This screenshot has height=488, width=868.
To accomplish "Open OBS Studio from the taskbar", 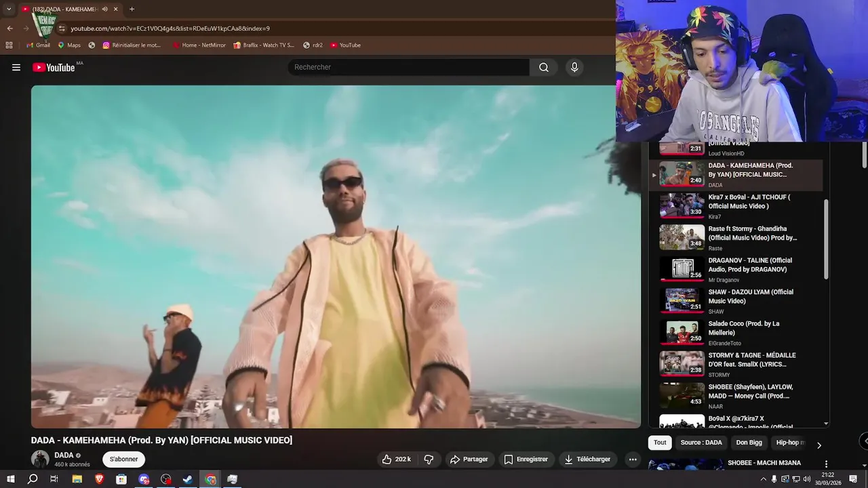I will coord(166,479).
